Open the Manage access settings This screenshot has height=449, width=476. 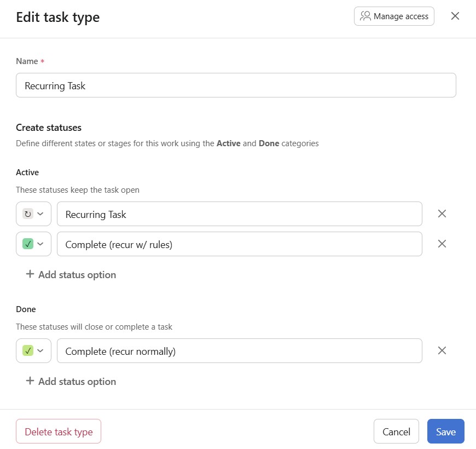click(x=394, y=16)
